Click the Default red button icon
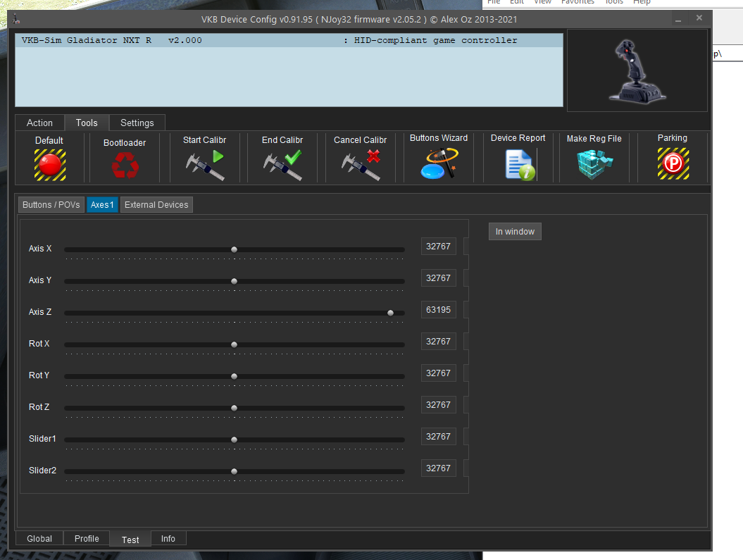 50,165
